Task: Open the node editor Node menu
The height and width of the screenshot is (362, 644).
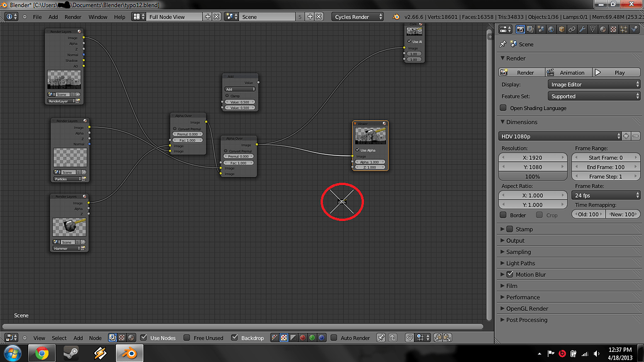Action: click(x=96, y=337)
